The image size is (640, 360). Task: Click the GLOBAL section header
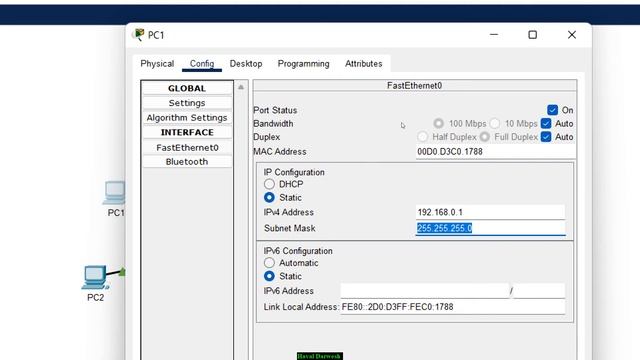(x=187, y=88)
